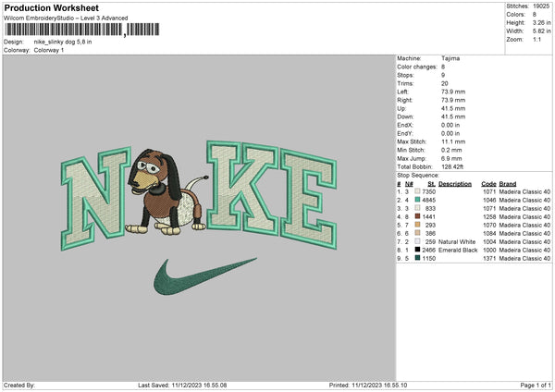
Task: Click thread code 1070 in stop 5
Action: click(x=489, y=225)
